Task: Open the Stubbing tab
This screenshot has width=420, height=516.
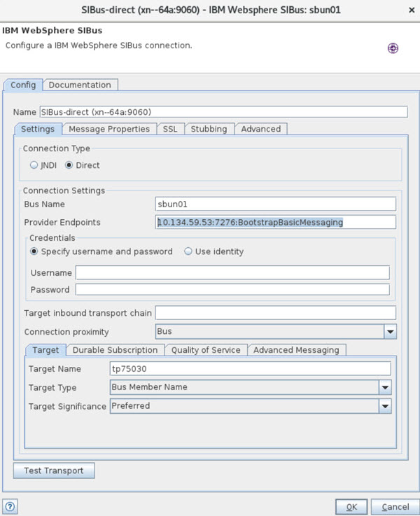Action: [209, 129]
